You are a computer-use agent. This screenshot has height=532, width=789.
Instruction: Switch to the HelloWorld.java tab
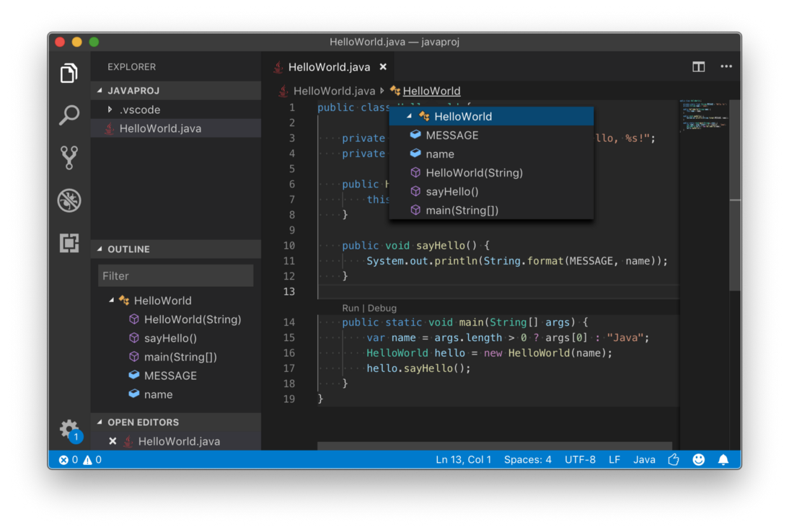pos(330,66)
